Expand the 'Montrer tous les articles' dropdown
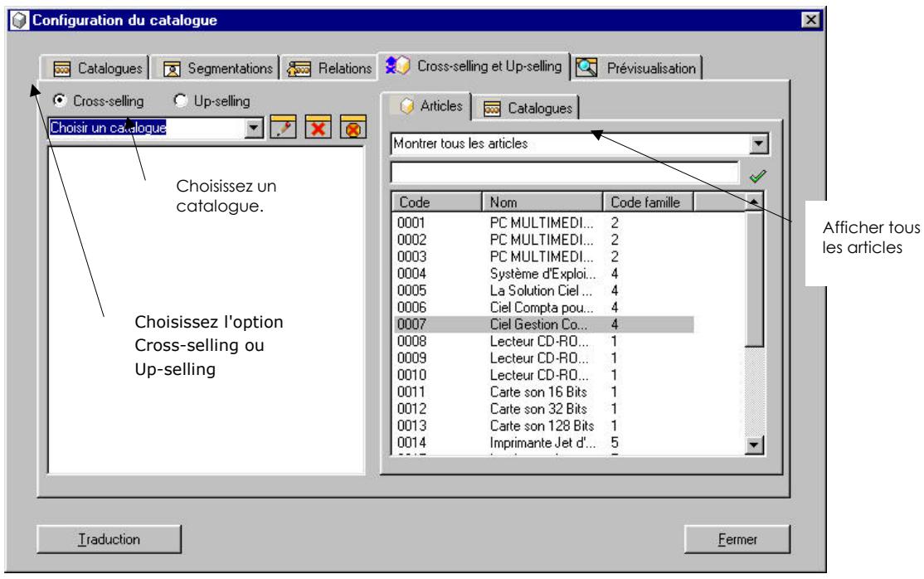 tap(758, 144)
